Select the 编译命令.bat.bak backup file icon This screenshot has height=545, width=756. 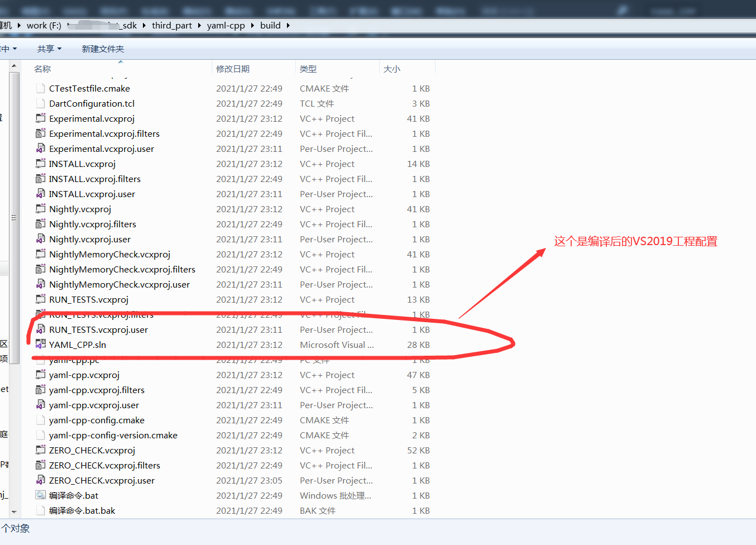pyautogui.click(x=40, y=510)
